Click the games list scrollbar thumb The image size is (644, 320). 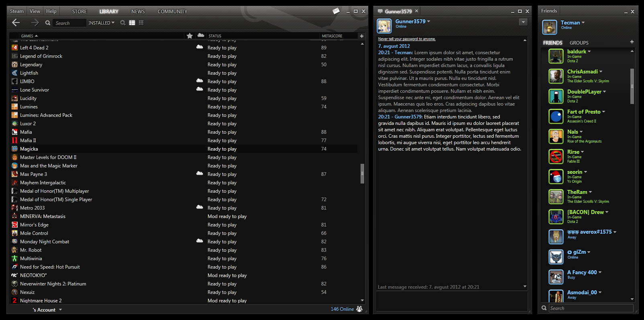(362, 173)
